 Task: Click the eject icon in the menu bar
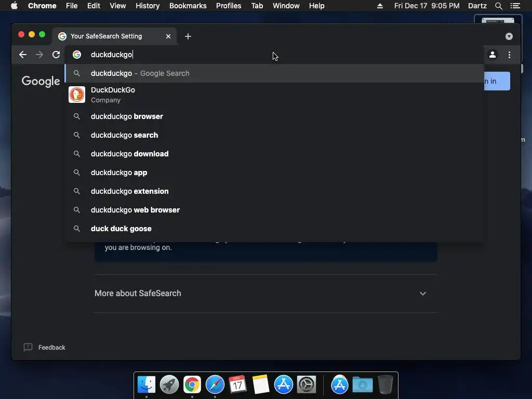[380, 6]
